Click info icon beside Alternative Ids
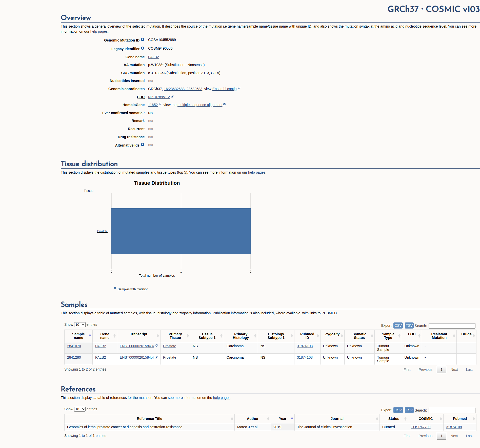This screenshot has width=480, height=448. pyautogui.click(x=143, y=145)
